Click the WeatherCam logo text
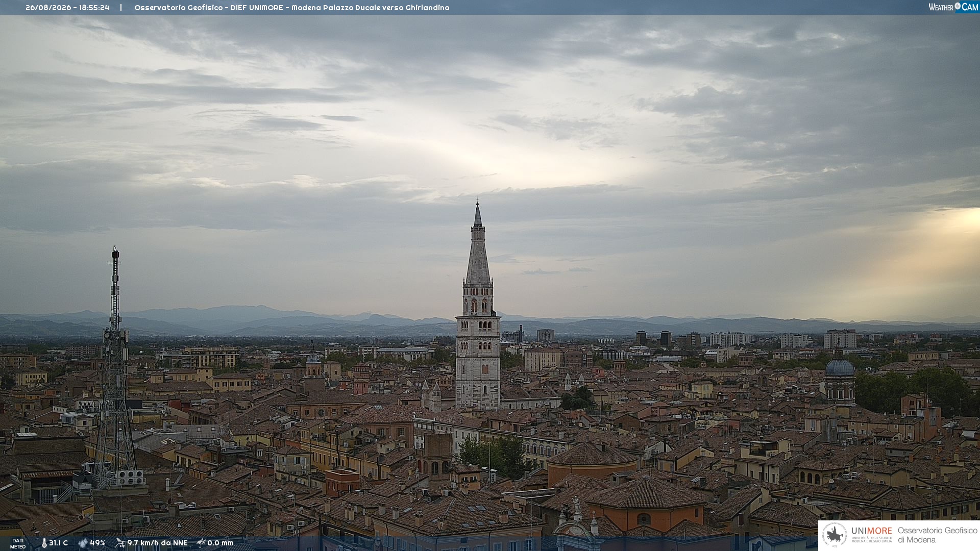 click(x=953, y=7)
